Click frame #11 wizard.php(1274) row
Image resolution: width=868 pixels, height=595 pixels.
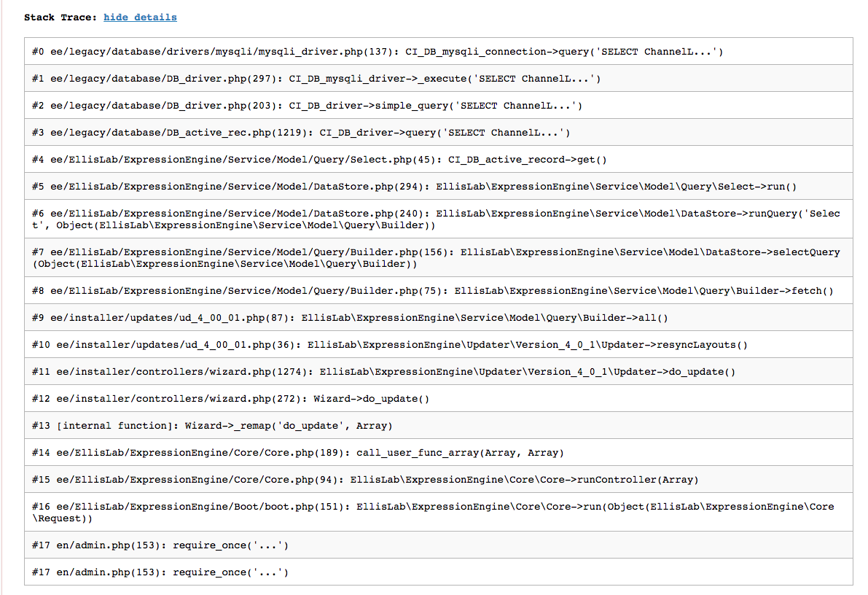click(x=383, y=372)
